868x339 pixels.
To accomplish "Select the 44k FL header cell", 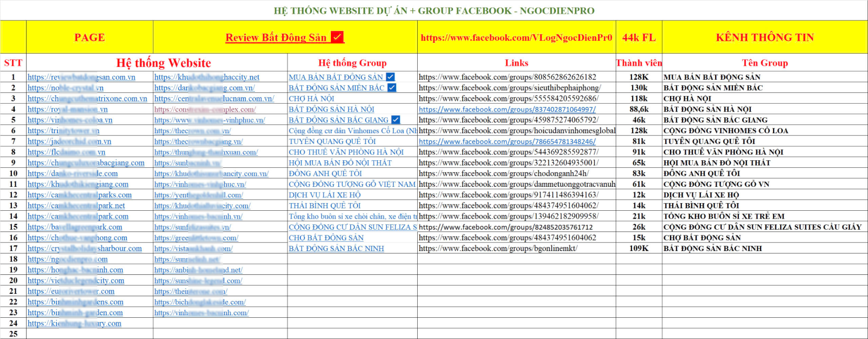I will tap(639, 37).
